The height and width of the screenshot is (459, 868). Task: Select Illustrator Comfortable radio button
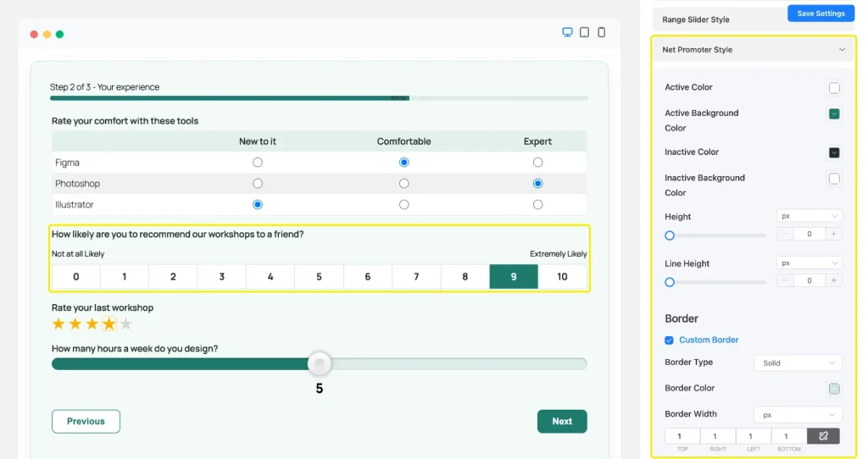(x=404, y=204)
